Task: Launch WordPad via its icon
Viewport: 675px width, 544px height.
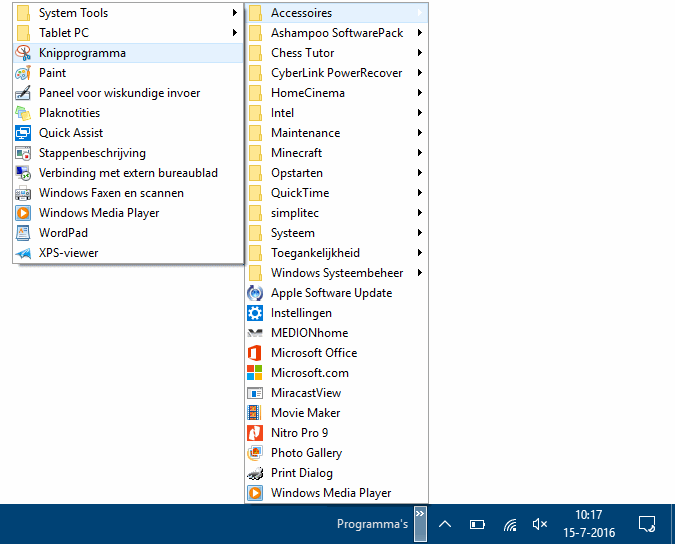Action: click(x=23, y=233)
